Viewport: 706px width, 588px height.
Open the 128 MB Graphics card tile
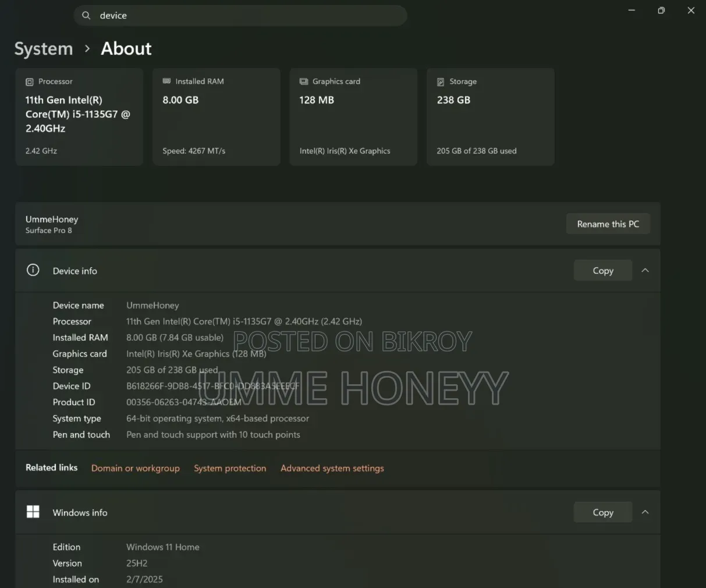coord(353,117)
